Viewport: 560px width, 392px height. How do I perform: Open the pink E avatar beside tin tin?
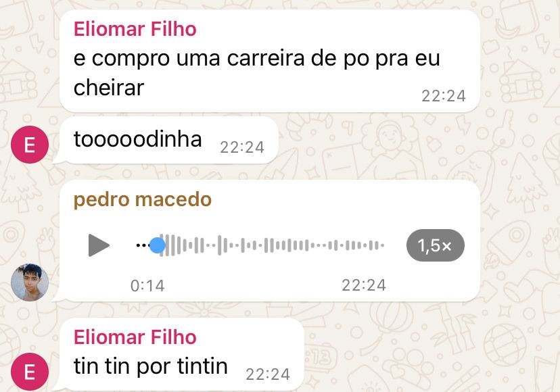tap(30, 372)
